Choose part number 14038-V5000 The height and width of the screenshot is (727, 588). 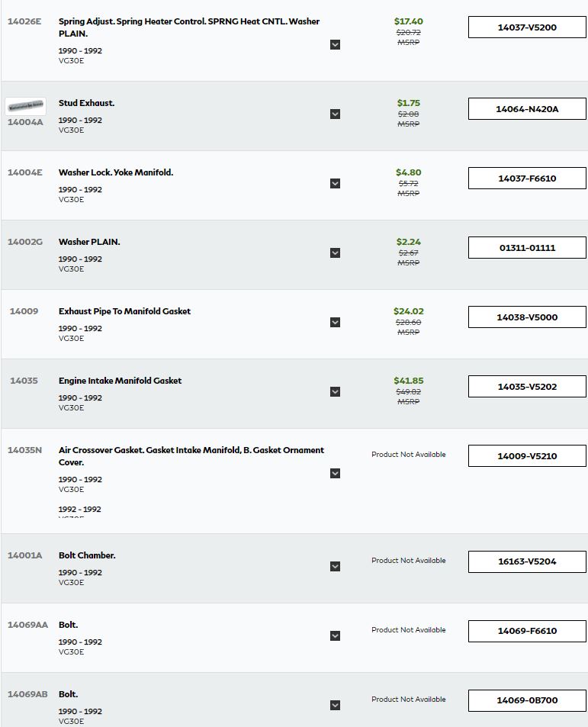pyautogui.click(x=527, y=317)
